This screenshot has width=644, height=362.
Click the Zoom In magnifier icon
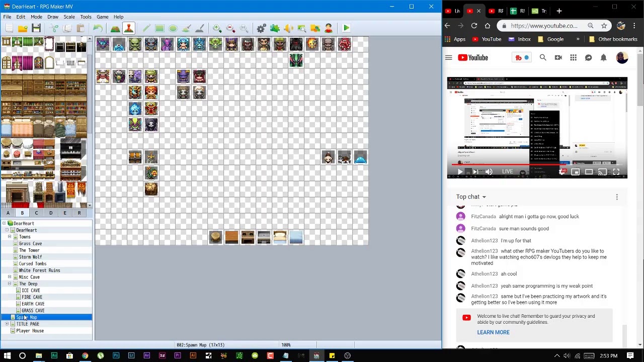pos(217,28)
